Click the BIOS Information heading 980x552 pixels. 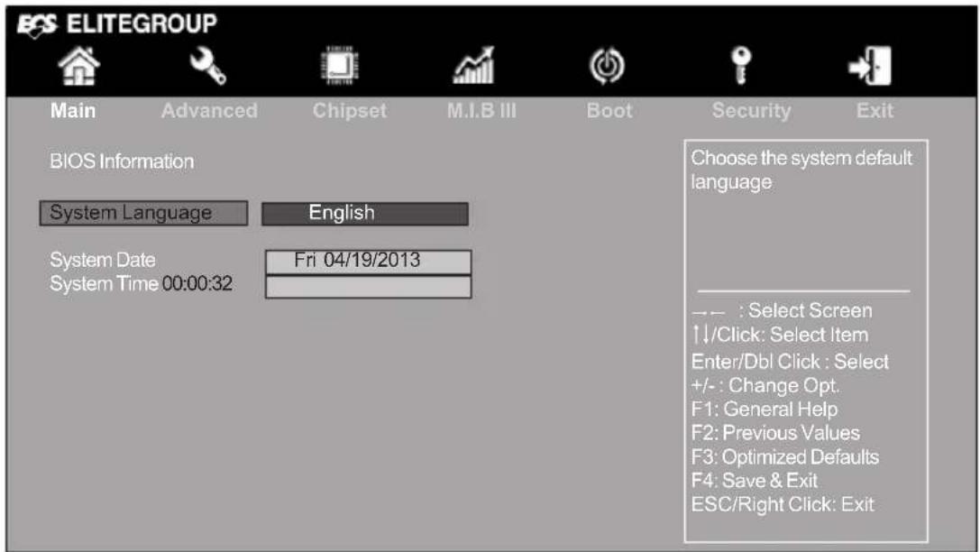(x=122, y=161)
